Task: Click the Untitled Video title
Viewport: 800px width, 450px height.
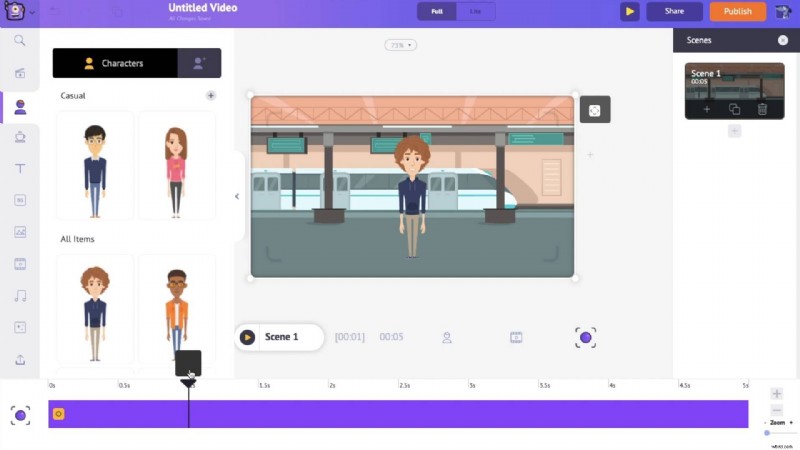Action: [x=203, y=8]
